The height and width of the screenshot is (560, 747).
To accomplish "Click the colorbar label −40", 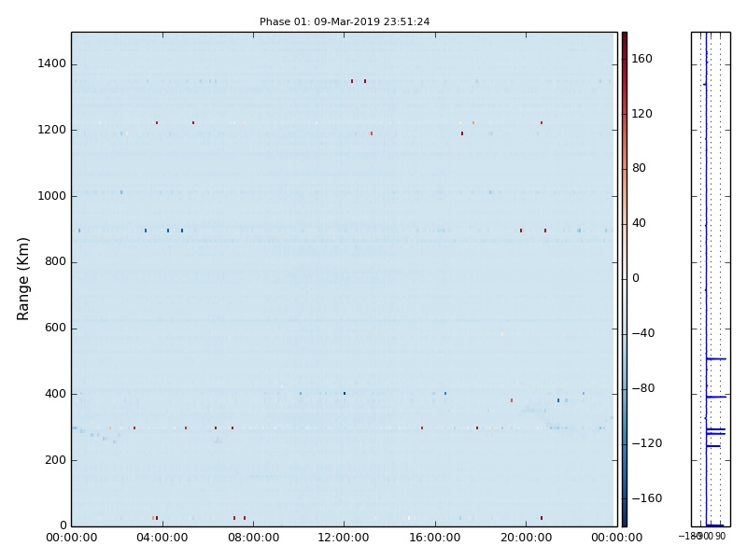I will click(x=643, y=333).
